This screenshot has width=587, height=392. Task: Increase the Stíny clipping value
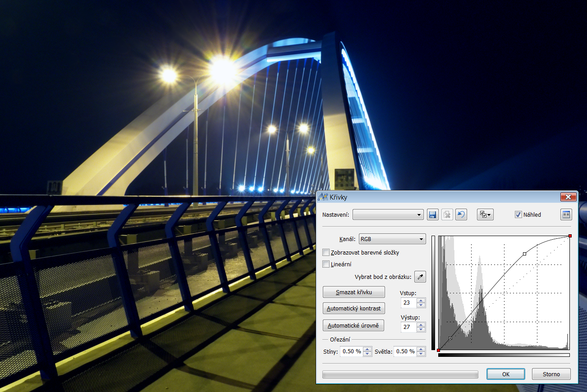[368, 349]
